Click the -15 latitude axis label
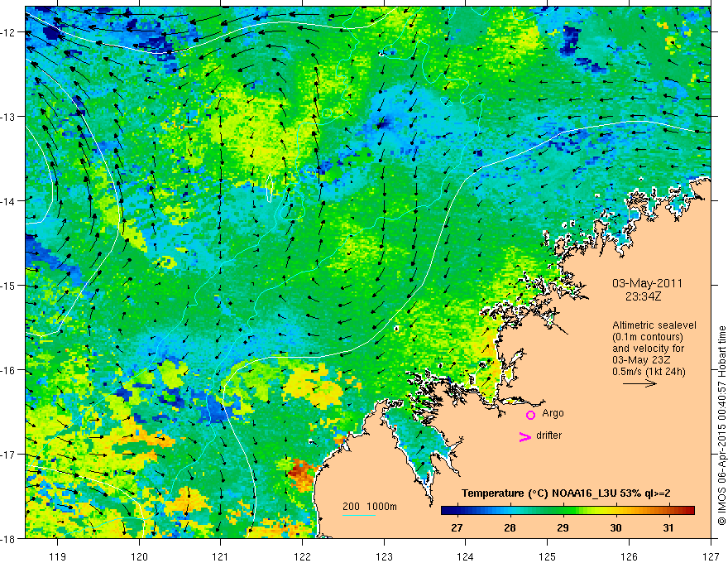 (x=9, y=286)
